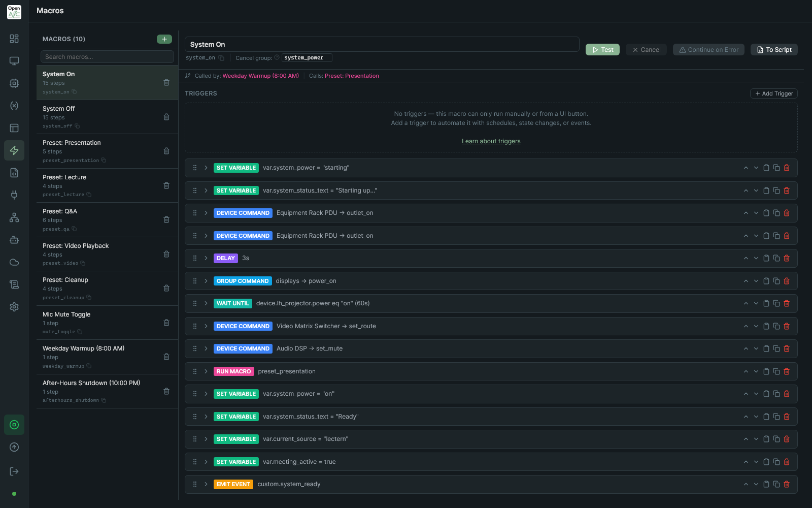This screenshot has width=812, height=508.
Task: Delete the After-Hours Shutdown macro
Action: [x=166, y=391]
